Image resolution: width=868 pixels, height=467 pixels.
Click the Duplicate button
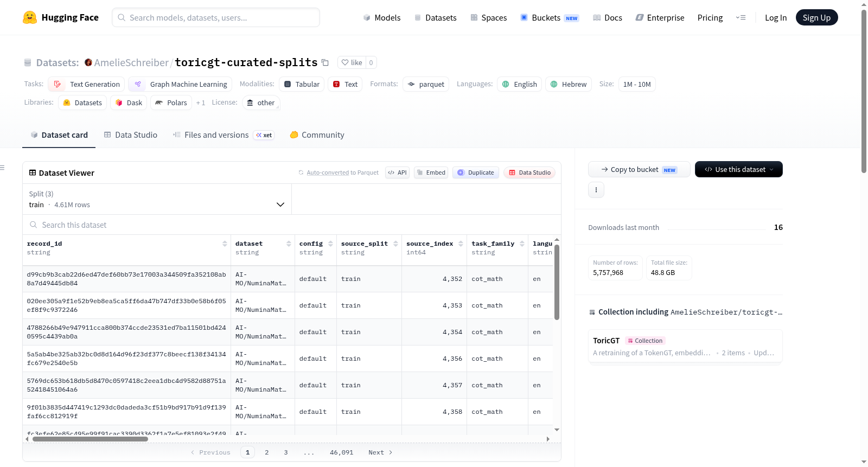476,172
